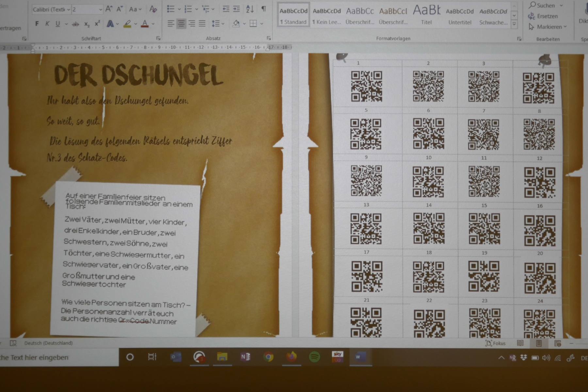Open Spotify from the taskbar

[314, 357]
